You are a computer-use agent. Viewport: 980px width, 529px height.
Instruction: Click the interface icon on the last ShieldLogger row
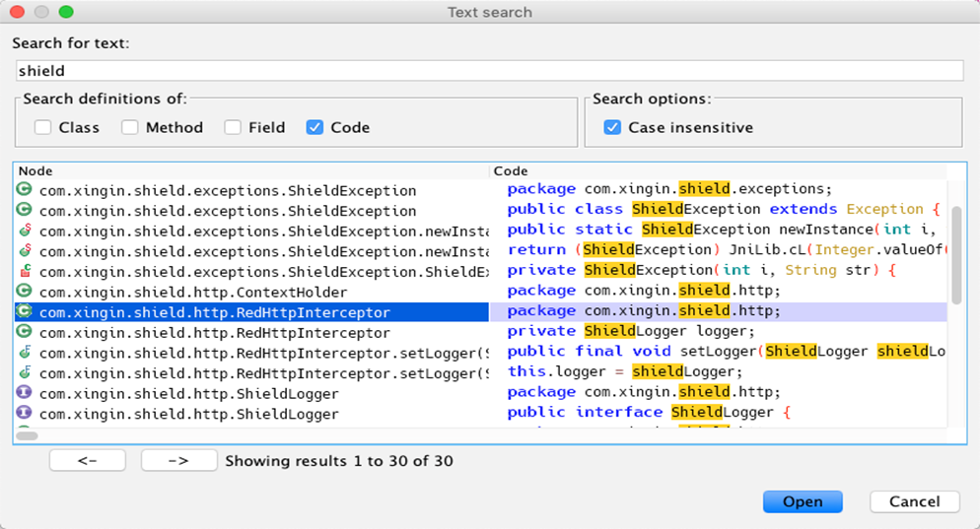(x=25, y=414)
